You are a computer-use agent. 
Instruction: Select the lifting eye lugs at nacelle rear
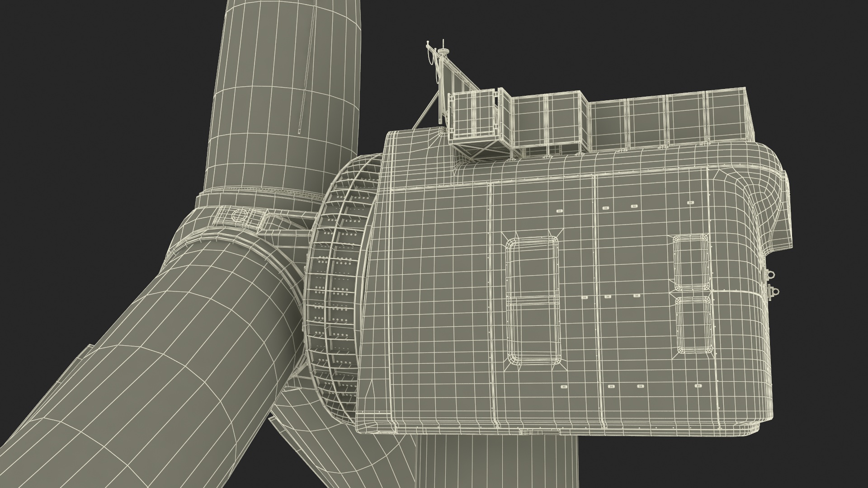(x=772, y=284)
